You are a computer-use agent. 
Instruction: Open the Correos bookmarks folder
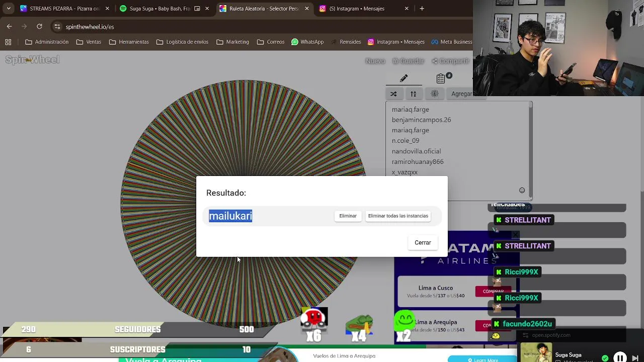pos(271,42)
